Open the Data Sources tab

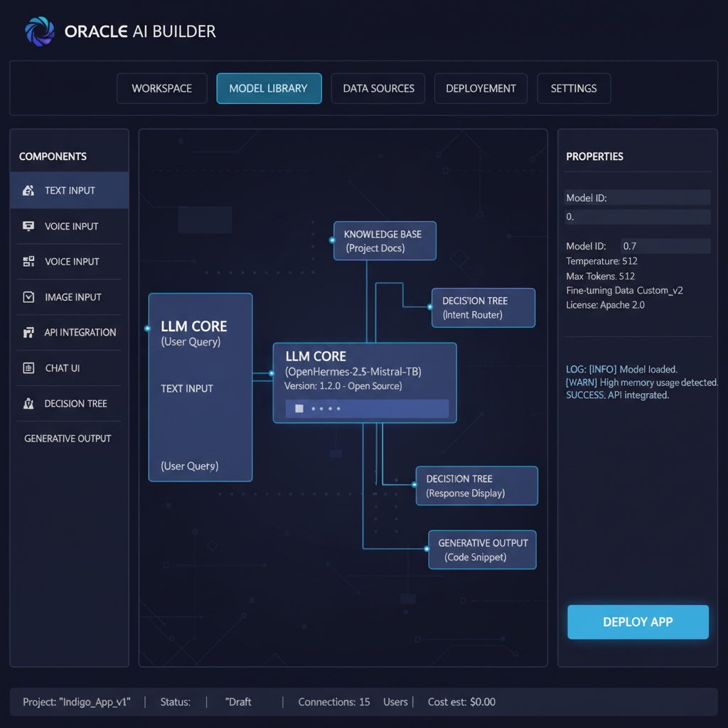coord(378,88)
